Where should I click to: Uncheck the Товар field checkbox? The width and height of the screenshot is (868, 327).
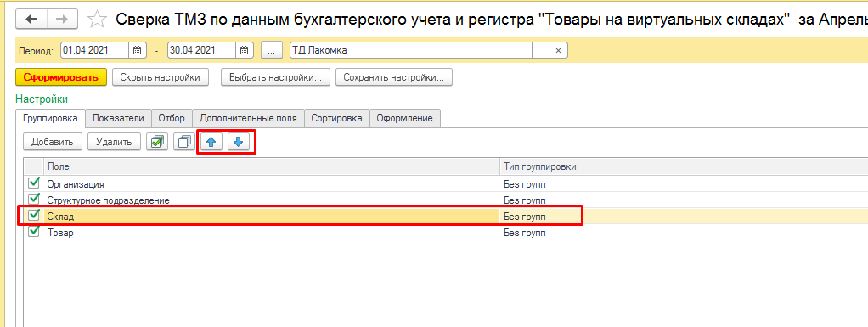34,231
